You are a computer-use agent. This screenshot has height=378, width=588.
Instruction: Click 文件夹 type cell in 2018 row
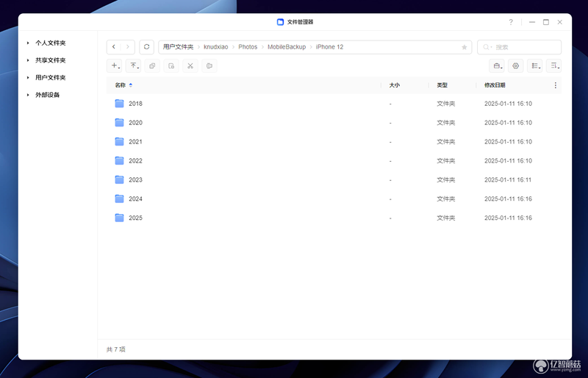pos(446,104)
